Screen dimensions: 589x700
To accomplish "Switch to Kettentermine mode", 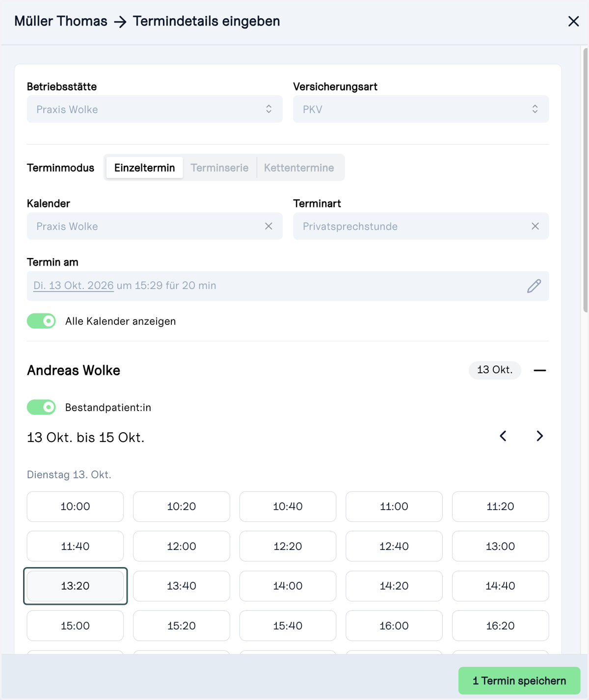I will tap(299, 168).
